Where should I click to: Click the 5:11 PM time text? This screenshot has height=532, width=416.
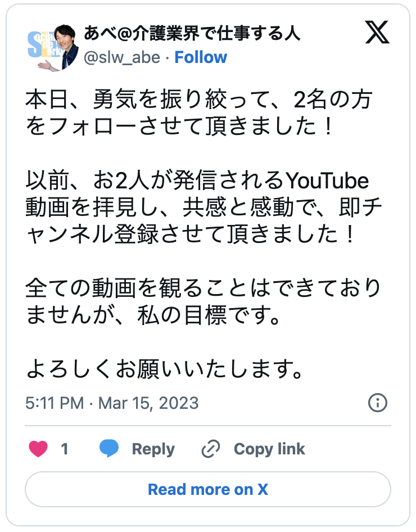pyautogui.click(x=55, y=403)
